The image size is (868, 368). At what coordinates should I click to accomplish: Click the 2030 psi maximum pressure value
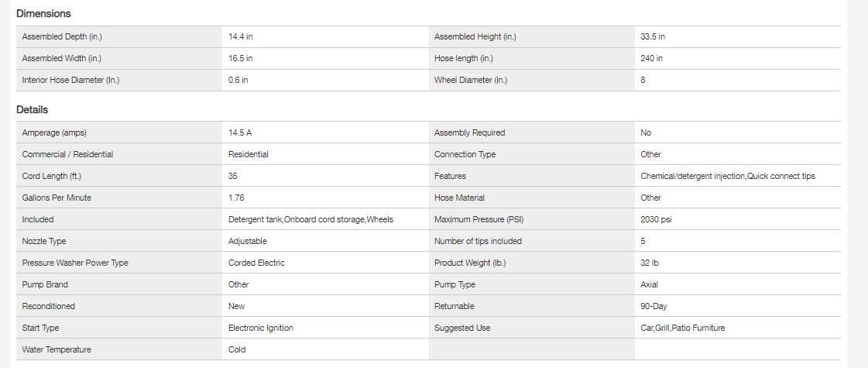[x=657, y=219]
